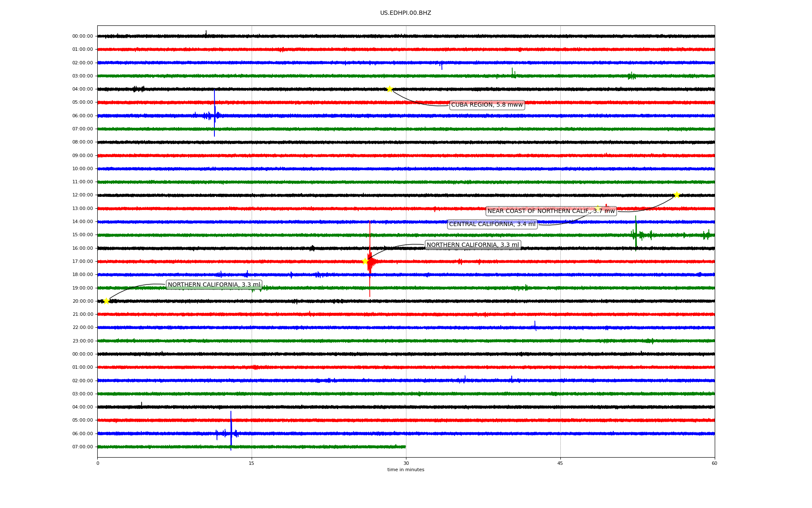Click the star marker on the 20:00:00 trace
Screen dimensions: 812x508
(106, 301)
